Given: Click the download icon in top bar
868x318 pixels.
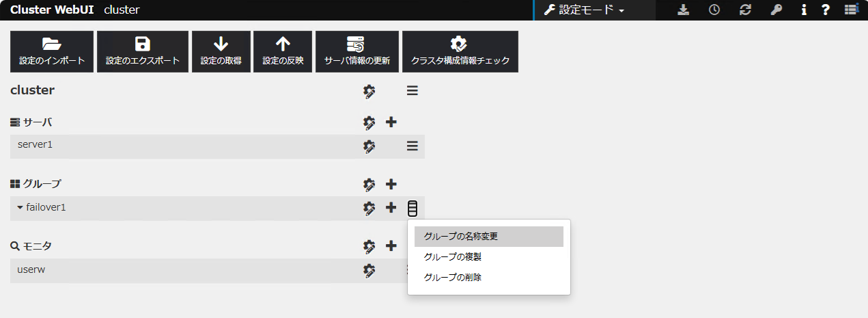Looking at the screenshot, I should pos(683,10).
